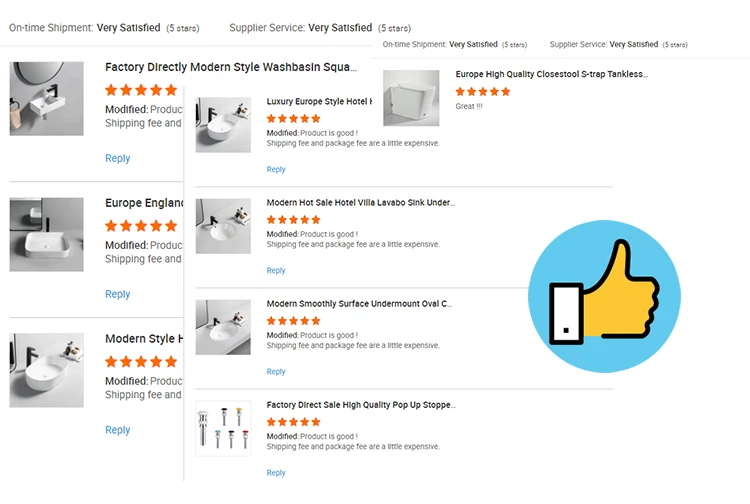Open thumbnail for Factory Directly Modern Style Washbasin
Viewport: 750px width, 504px height.
coord(47,99)
